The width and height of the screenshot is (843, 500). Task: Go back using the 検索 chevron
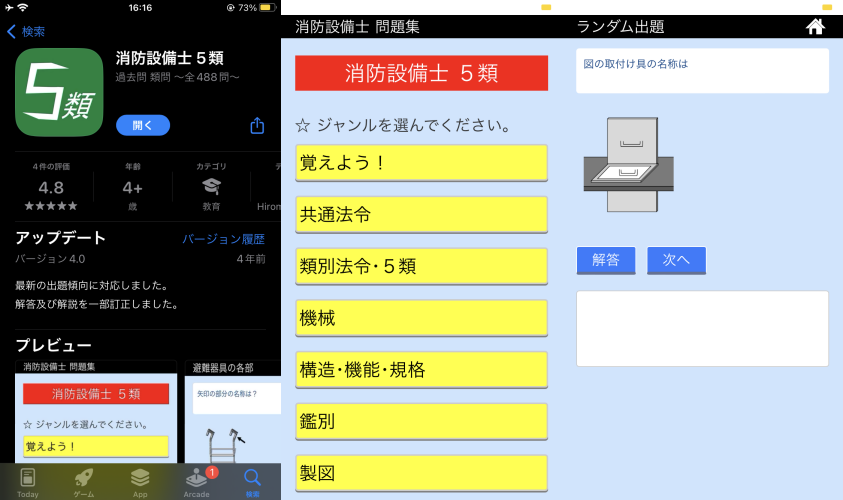[27, 32]
